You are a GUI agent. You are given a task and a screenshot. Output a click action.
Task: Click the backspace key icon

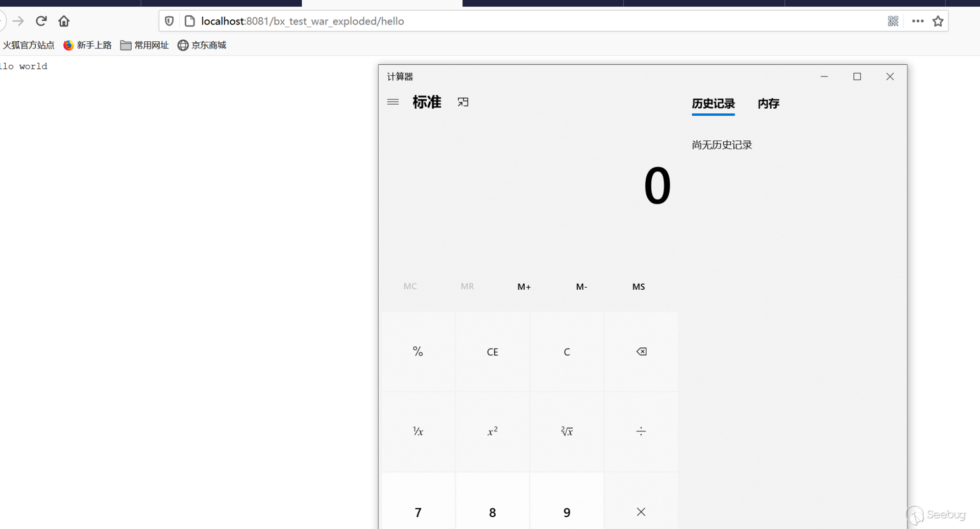[641, 352]
